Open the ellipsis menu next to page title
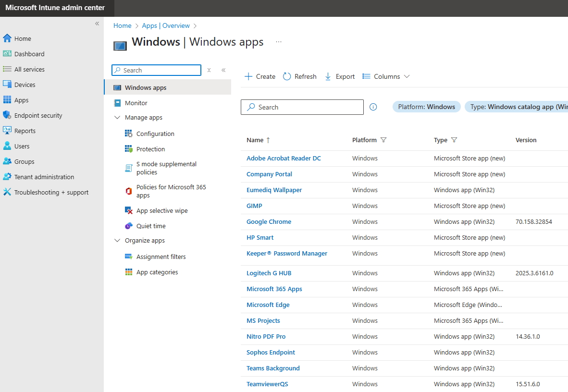This screenshot has height=392, width=568. tap(279, 42)
